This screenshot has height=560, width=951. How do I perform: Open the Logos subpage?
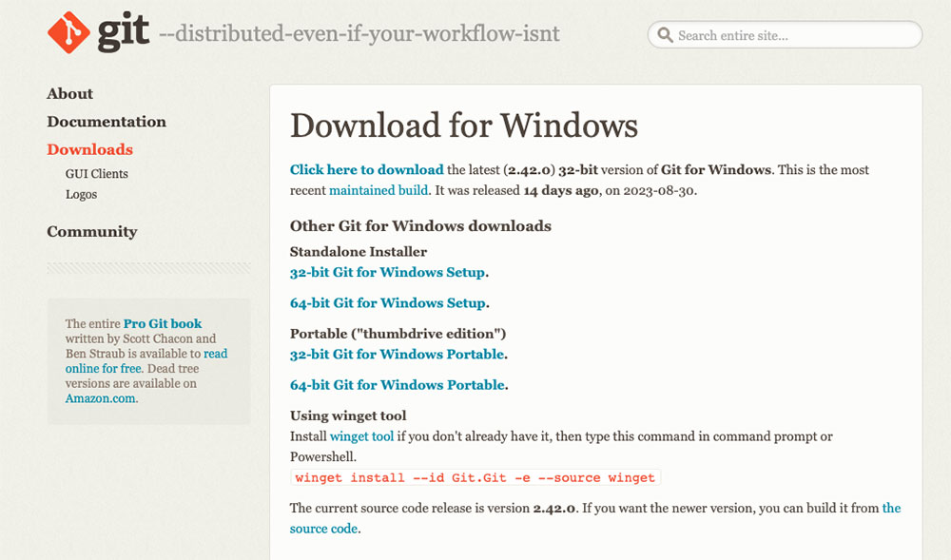pyautogui.click(x=81, y=195)
